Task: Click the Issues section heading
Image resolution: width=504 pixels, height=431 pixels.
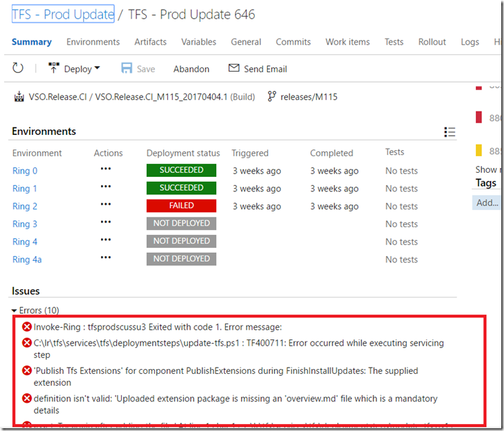Action: coord(25,291)
